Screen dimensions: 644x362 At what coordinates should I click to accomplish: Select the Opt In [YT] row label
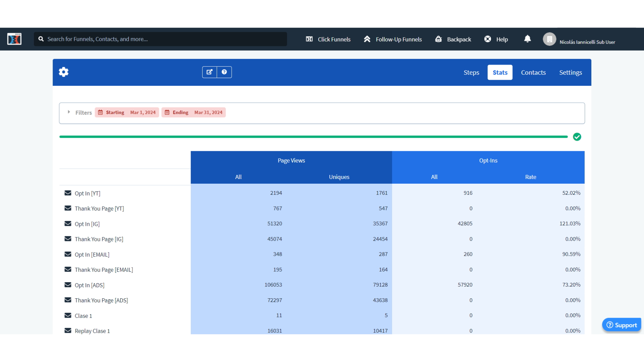click(x=88, y=193)
